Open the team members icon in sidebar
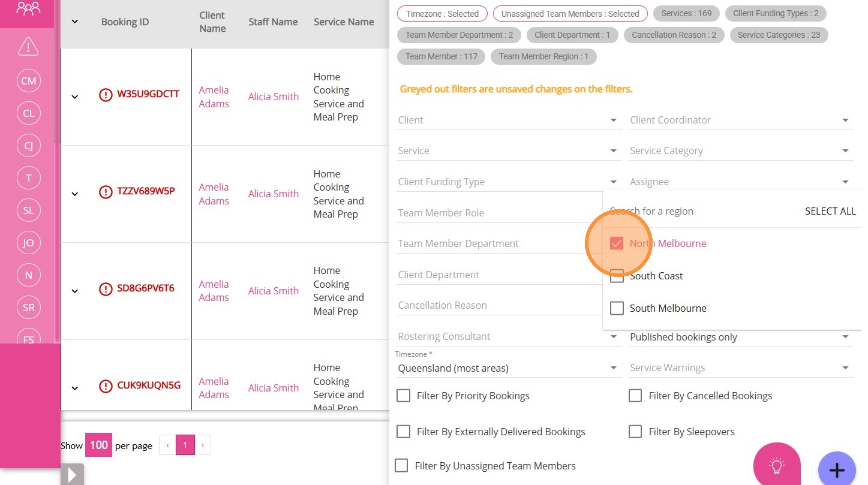The height and width of the screenshot is (485, 868). coord(28,9)
